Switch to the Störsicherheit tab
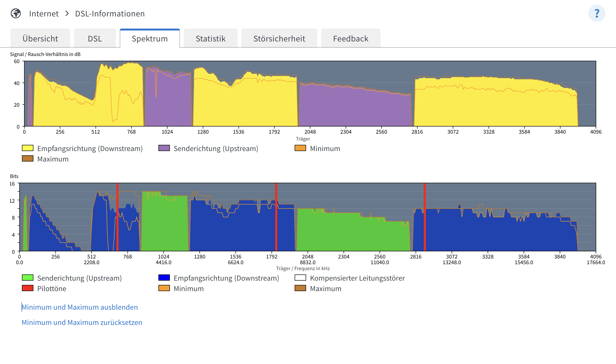Viewport: 616px width, 364px height. [x=279, y=39]
